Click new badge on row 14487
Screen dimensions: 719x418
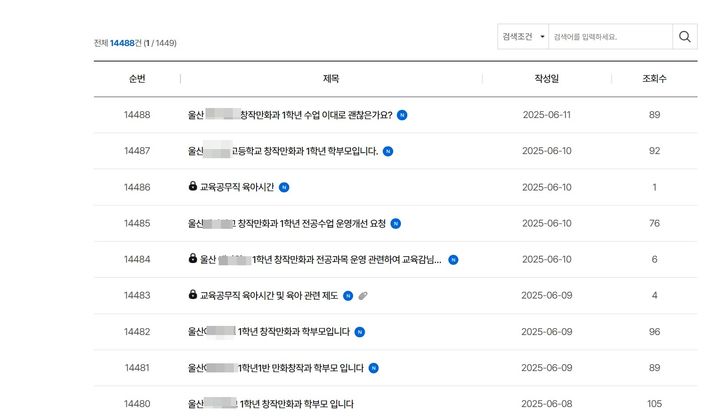coord(388,151)
